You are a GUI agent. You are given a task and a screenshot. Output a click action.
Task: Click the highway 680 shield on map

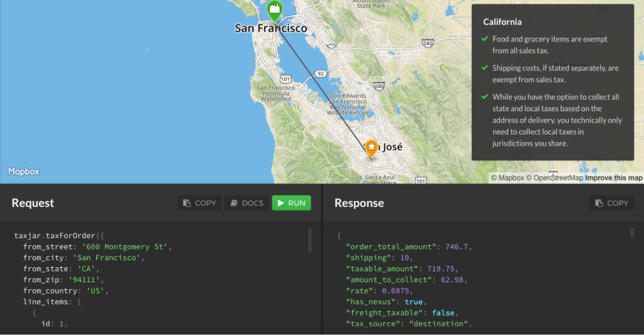click(379, 86)
